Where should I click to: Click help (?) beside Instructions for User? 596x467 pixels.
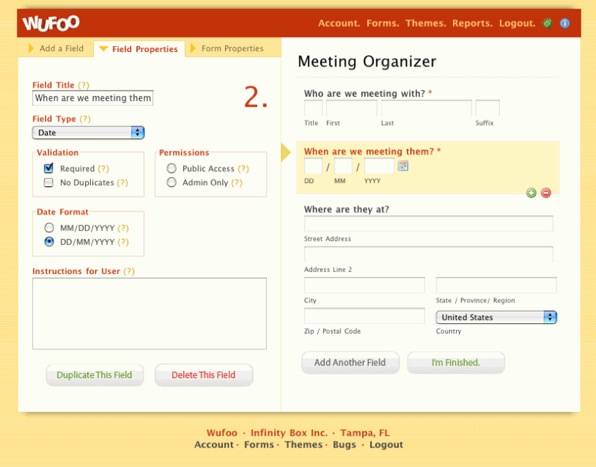tap(129, 271)
